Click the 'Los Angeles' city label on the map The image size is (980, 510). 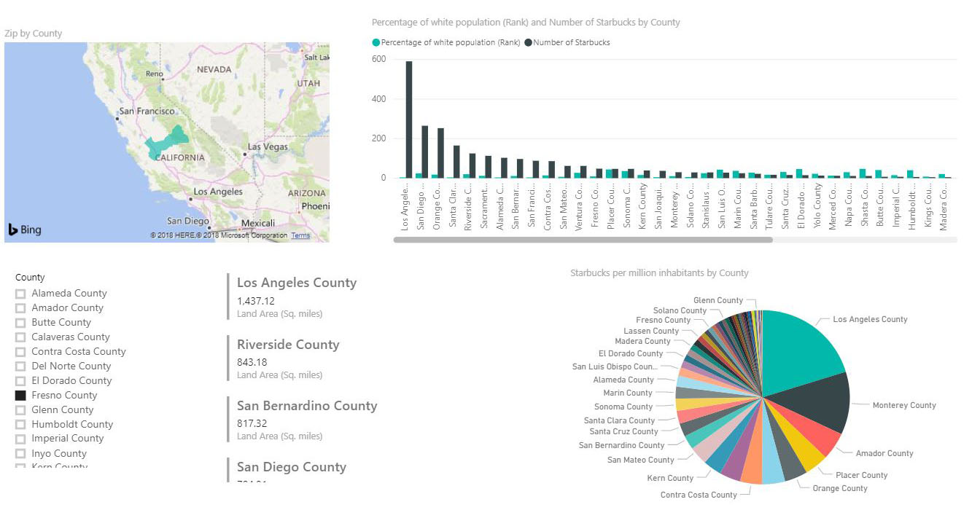tap(218, 192)
